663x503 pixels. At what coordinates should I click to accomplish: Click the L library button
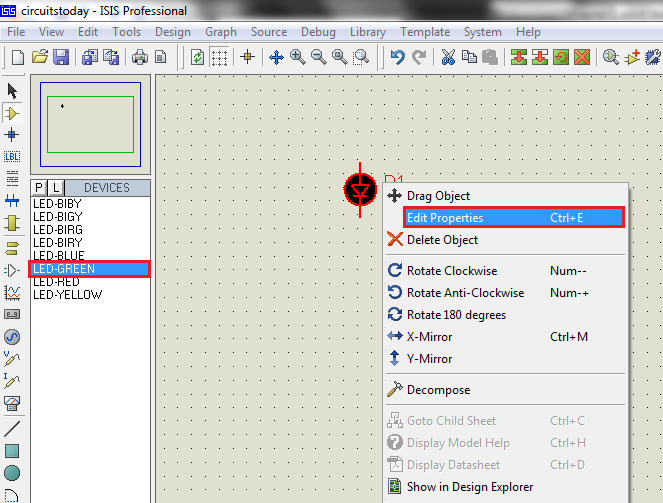pyautogui.click(x=56, y=187)
